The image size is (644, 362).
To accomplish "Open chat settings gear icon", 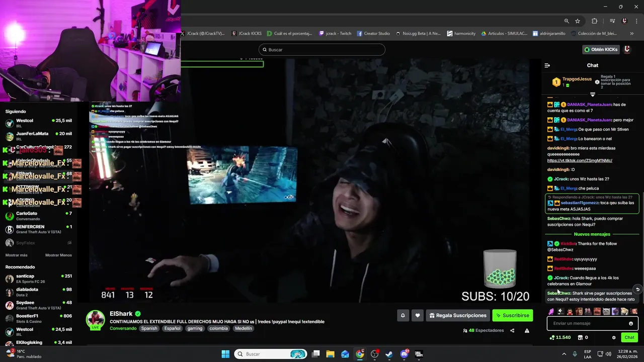I will tap(614, 337).
